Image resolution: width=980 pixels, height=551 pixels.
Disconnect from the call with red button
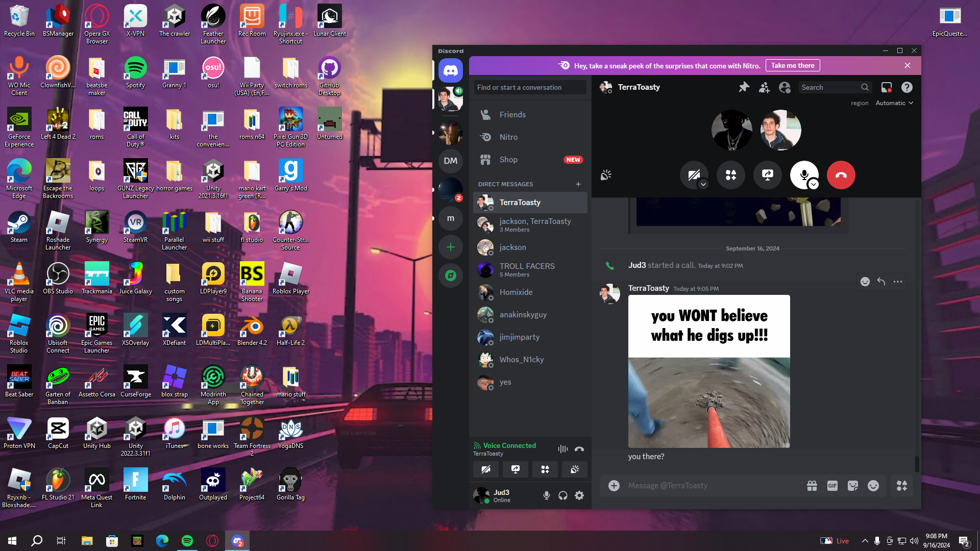tap(841, 175)
